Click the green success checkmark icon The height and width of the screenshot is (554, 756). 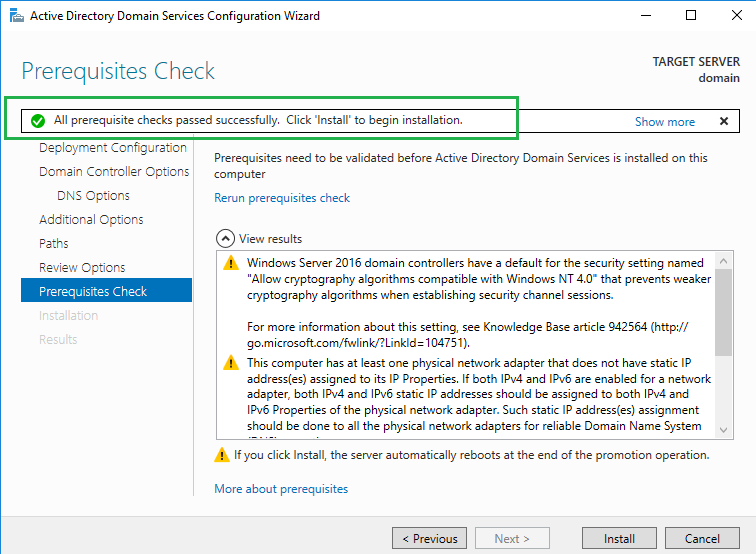point(38,121)
